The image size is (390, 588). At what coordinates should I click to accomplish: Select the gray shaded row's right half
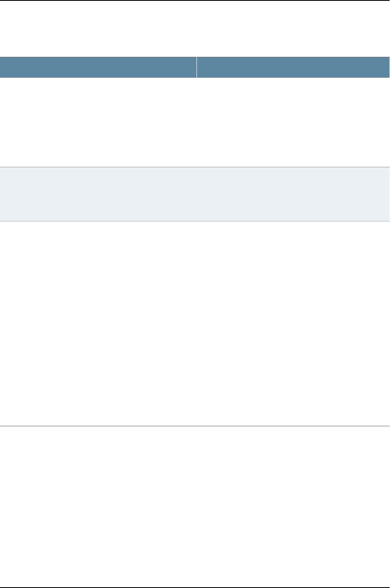(293, 194)
